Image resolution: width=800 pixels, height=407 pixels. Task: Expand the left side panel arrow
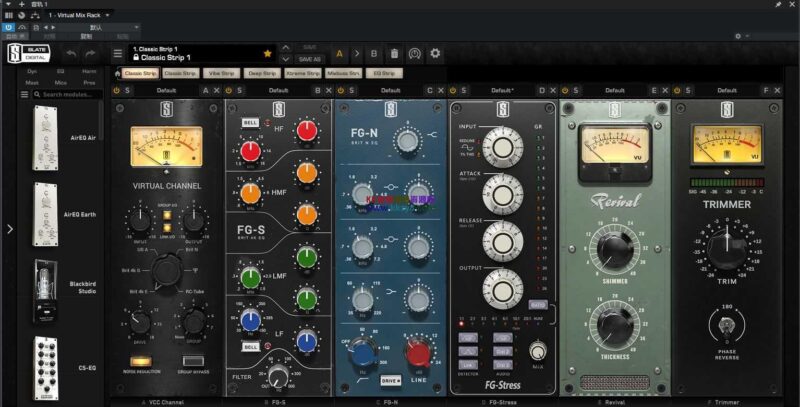tap(10, 229)
